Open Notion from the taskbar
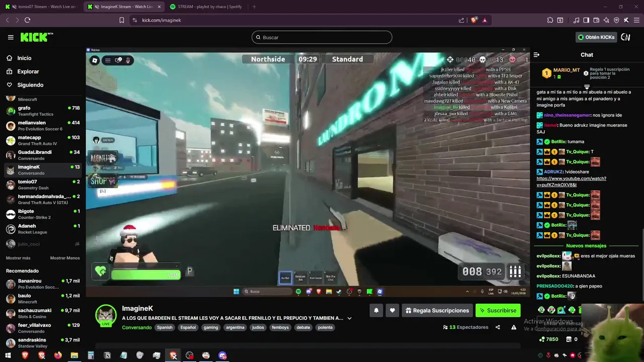 click(107, 355)
